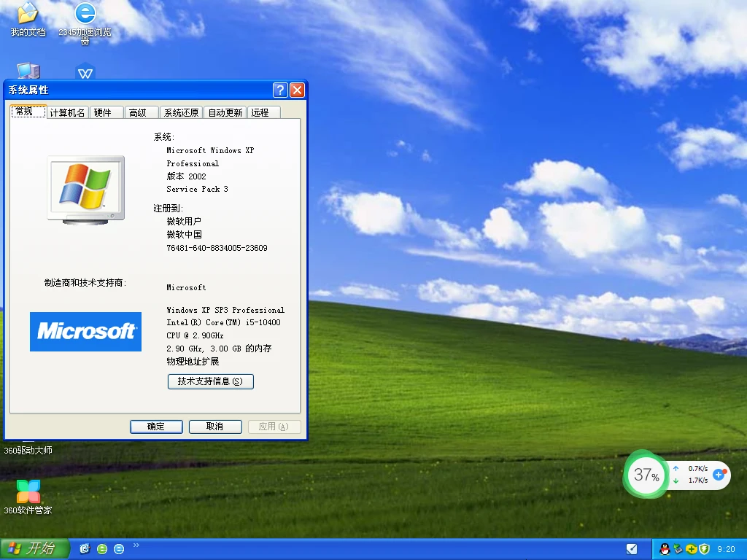Click the download speed readout 1.7K/s
Image resolution: width=747 pixels, height=560 pixels.
click(698, 480)
